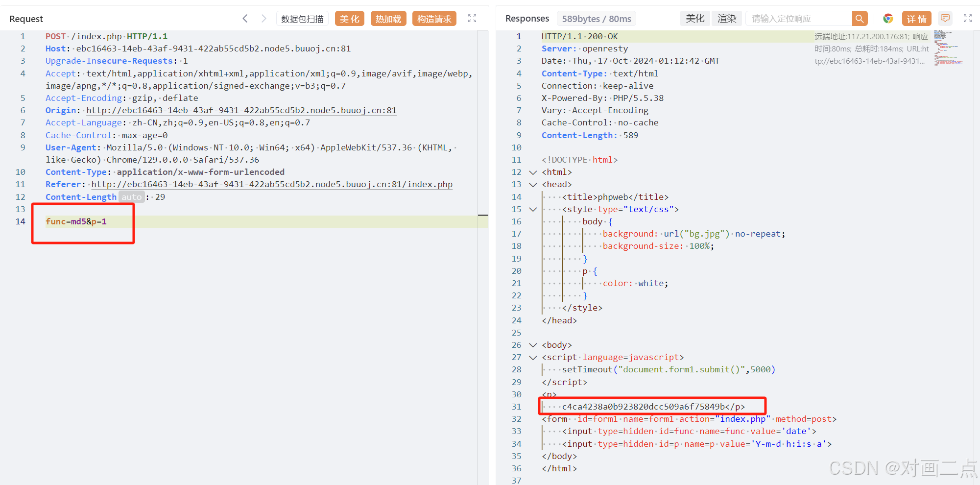This screenshot has height=485, width=980.
Task: Click the response Content-Type text/html header
Action: (600, 73)
